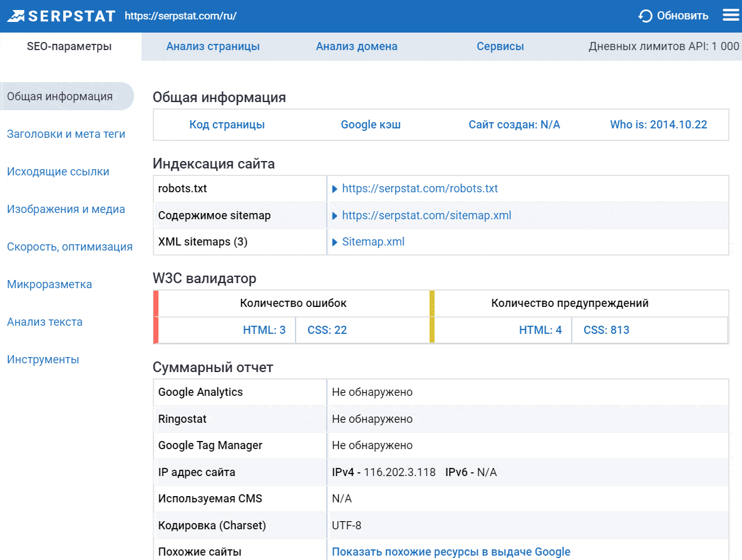
Task: Open HTML: 3 errors link
Action: point(264,330)
